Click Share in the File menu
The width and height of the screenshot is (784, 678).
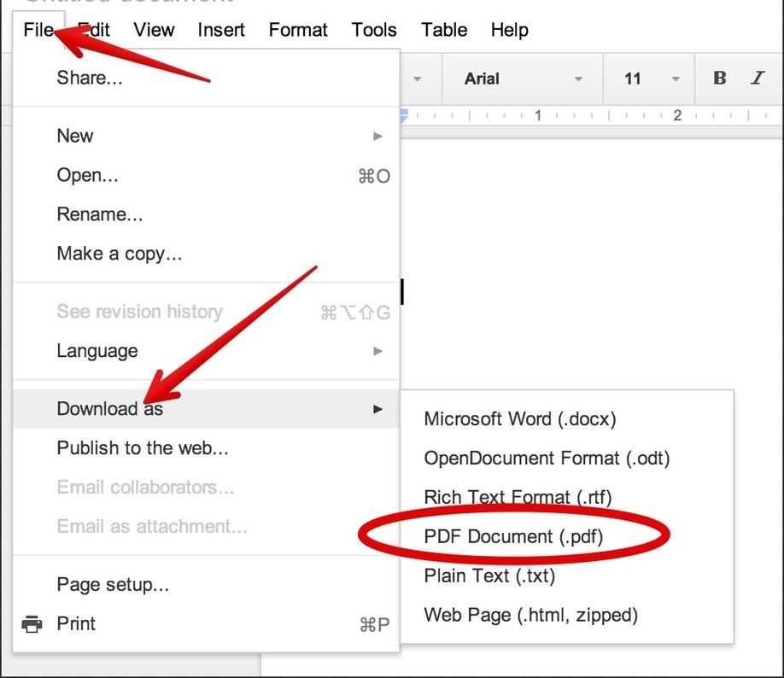88,77
